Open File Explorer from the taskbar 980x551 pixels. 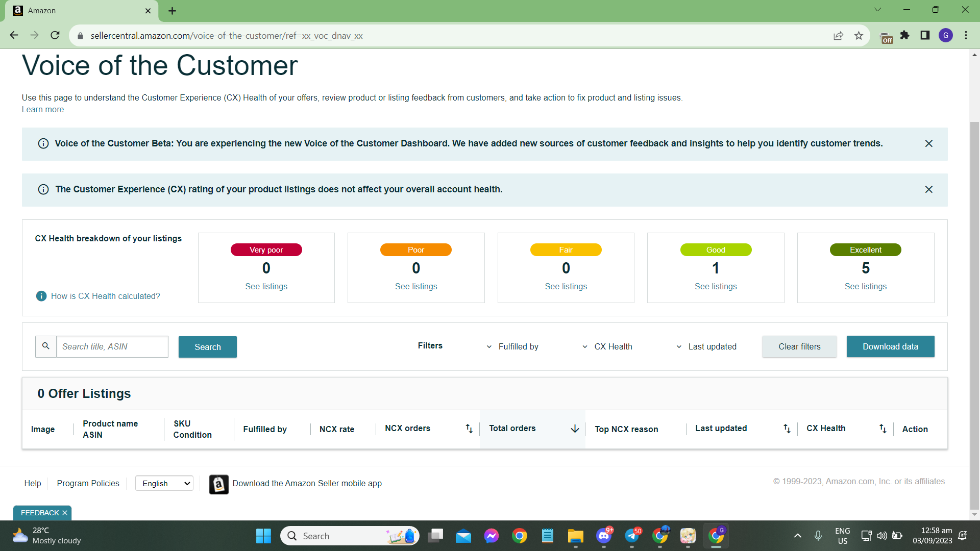pos(576,536)
